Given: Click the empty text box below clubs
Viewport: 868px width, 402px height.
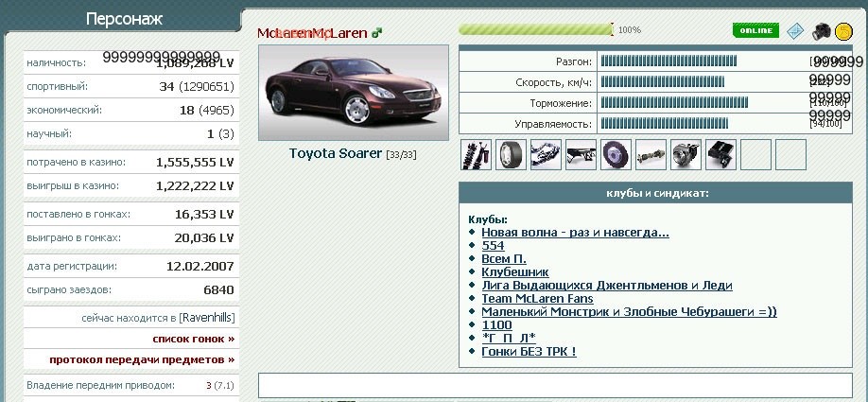Looking at the screenshot, I should [555, 385].
